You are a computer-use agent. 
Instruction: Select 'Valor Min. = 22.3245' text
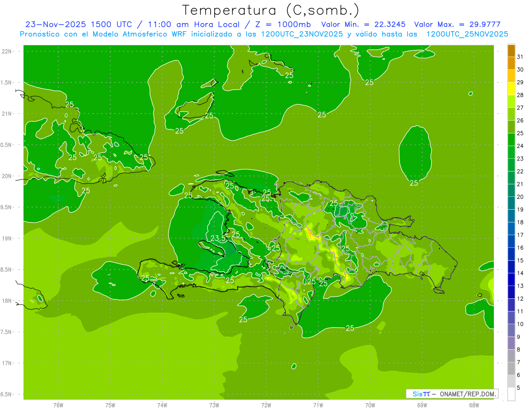[x=364, y=24]
